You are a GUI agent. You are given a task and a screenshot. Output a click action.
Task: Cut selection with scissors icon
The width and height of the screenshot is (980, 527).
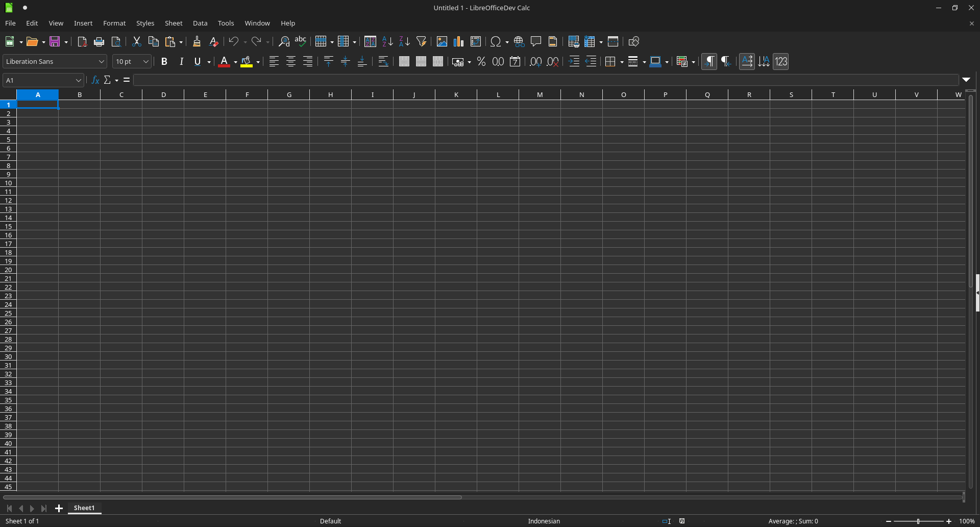click(x=136, y=42)
